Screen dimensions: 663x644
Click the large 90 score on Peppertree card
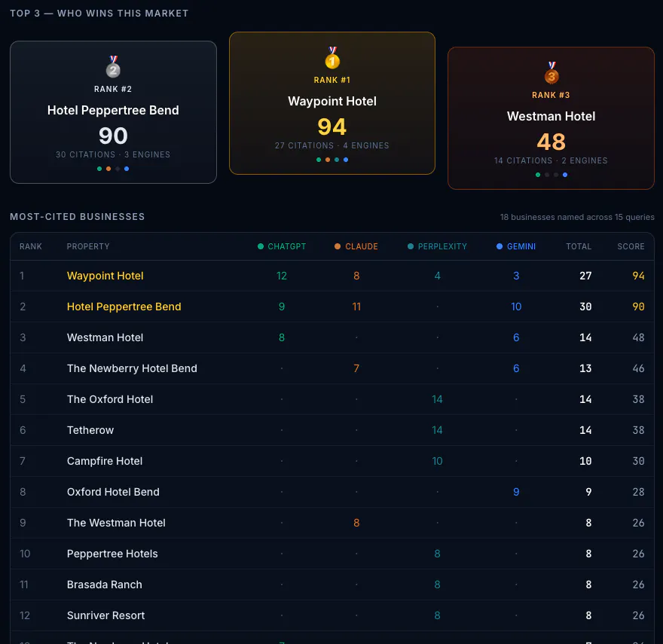click(x=113, y=136)
